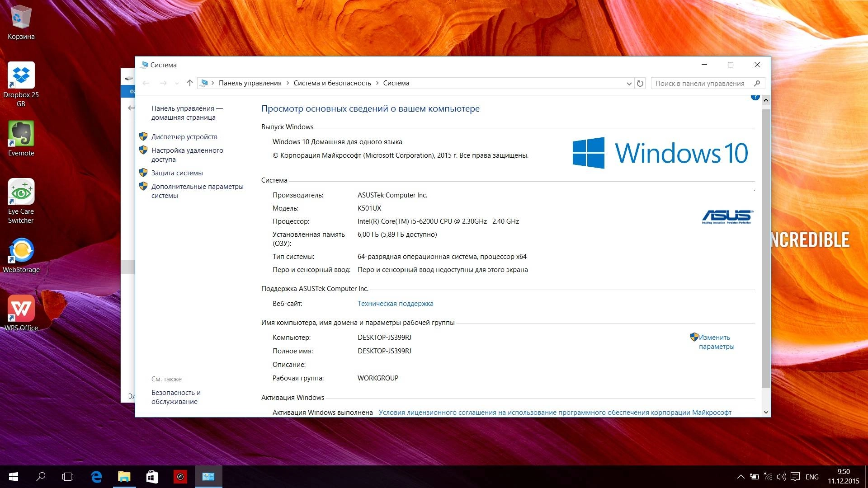The height and width of the screenshot is (488, 868).
Task: Open recent locations dropdown arrow
Action: click(x=177, y=84)
